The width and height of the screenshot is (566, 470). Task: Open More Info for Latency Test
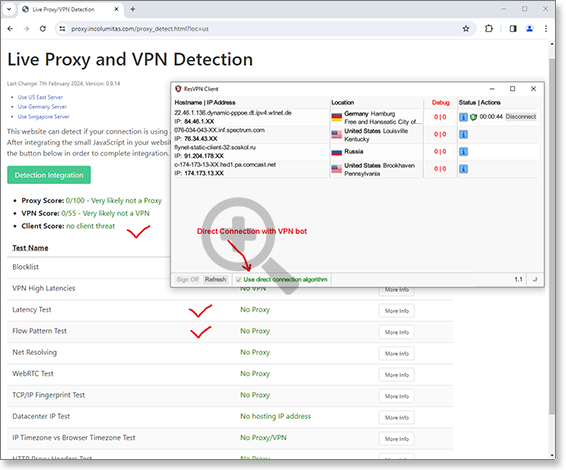click(x=397, y=311)
